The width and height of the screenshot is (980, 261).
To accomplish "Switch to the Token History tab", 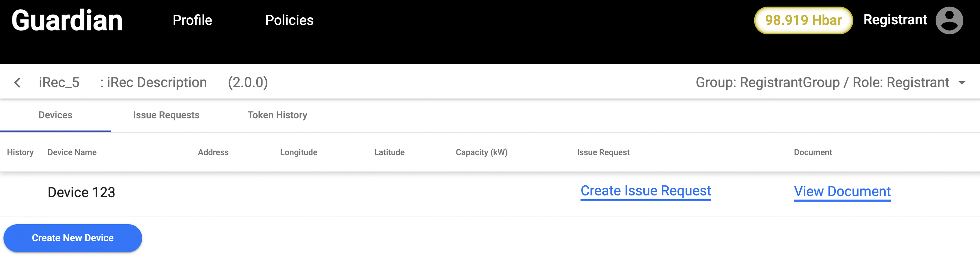I will pos(277,115).
